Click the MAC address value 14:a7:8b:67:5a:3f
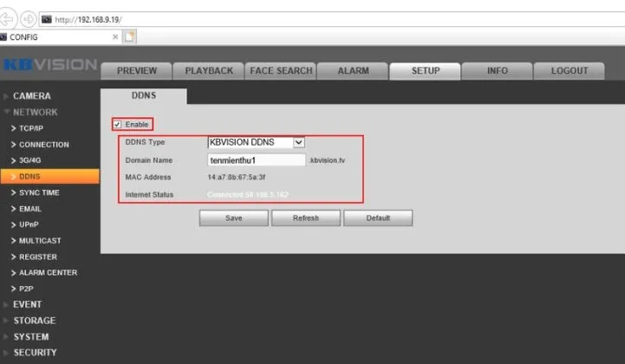 (237, 177)
